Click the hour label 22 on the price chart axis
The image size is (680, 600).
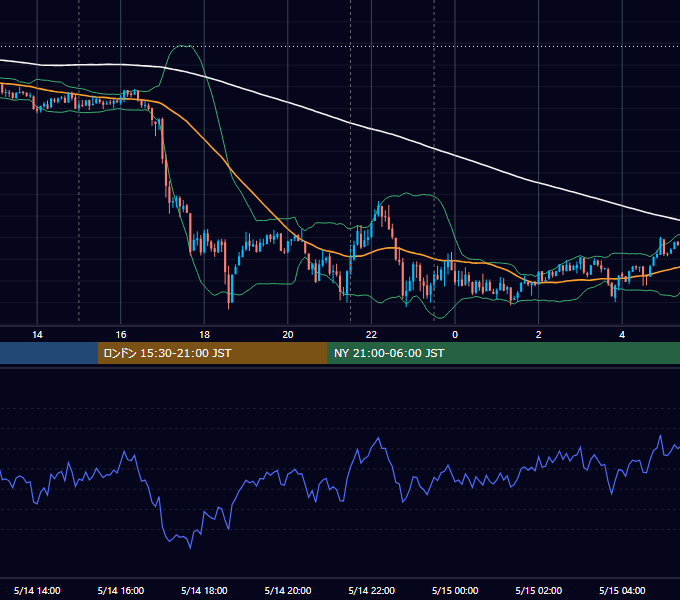(371, 335)
